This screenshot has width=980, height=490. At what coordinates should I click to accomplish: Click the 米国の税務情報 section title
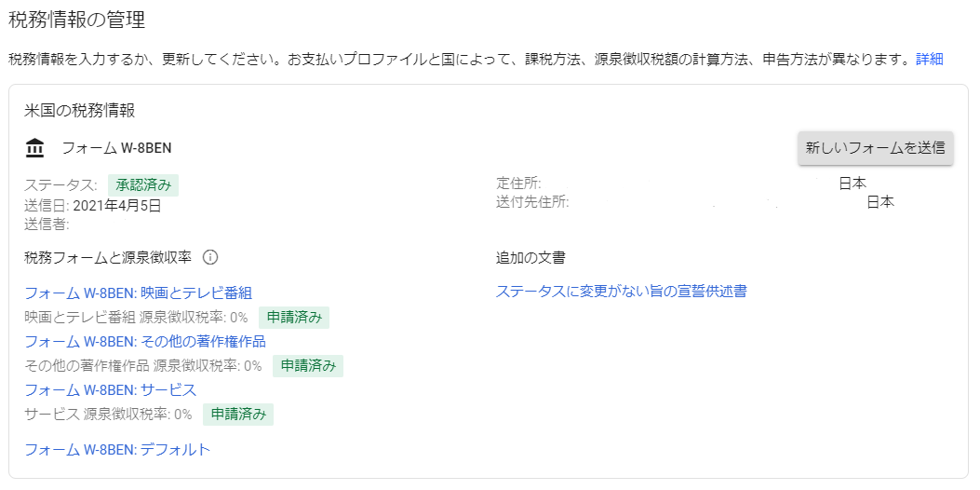[79, 110]
